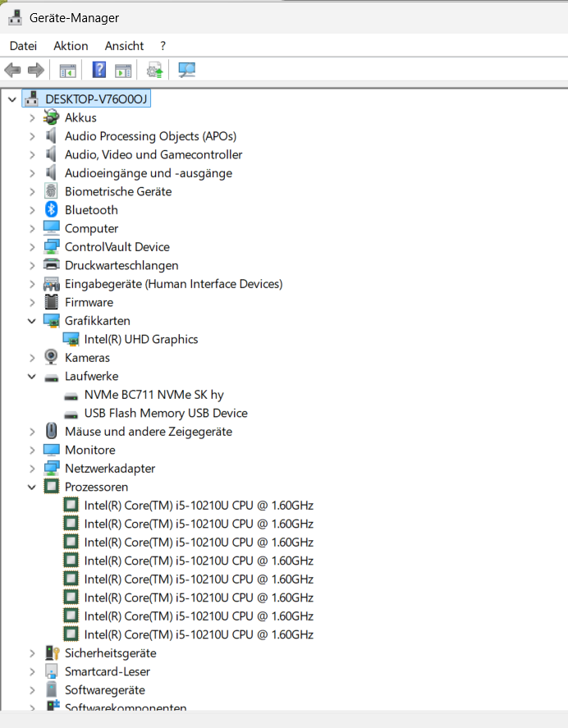The width and height of the screenshot is (568, 728).
Task: Expand Audio, Video und Gamecontroller
Action: tap(32, 154)
